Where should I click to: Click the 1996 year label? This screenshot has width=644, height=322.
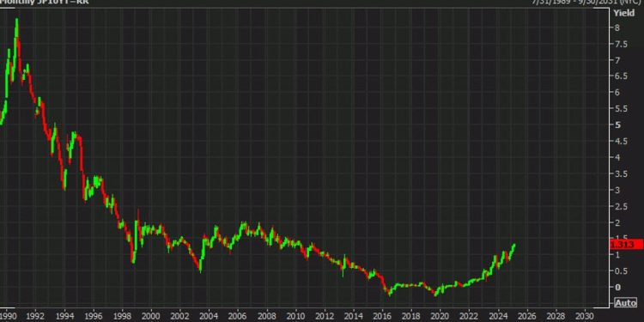(x=94, y=316)
